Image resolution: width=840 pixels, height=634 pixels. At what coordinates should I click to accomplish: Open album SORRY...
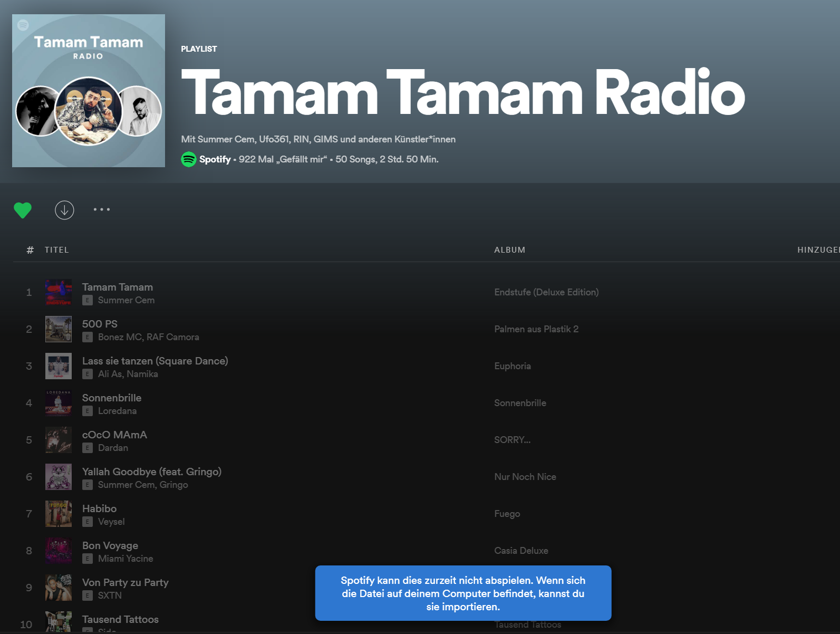(512, 440)
